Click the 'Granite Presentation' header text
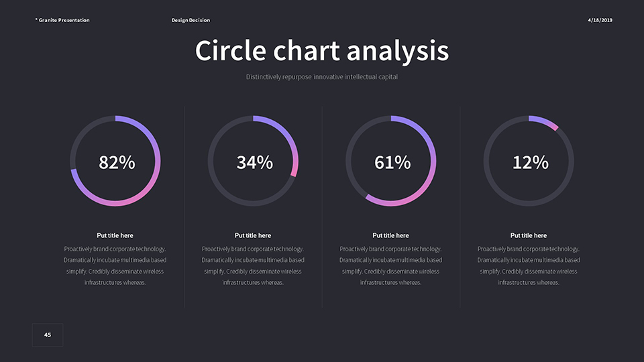The width and height of the screenshot is (644, 362). pyautogui.click(x=62, y=20)
